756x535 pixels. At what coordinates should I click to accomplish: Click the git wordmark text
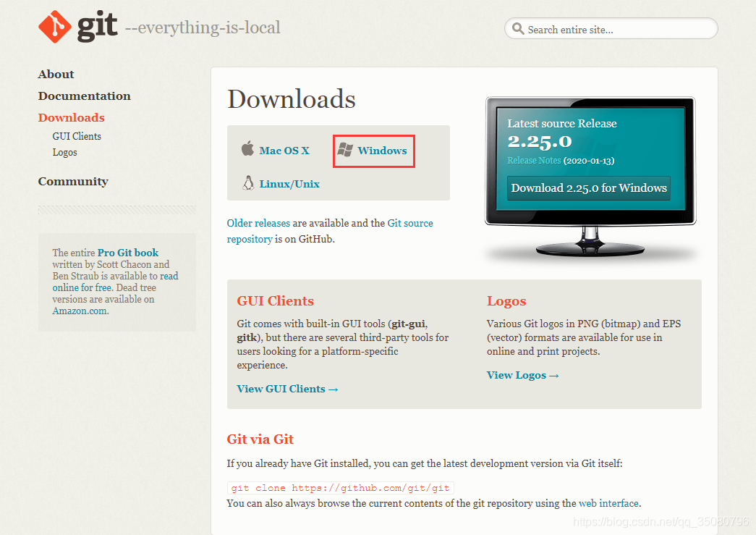coord(97,26)
